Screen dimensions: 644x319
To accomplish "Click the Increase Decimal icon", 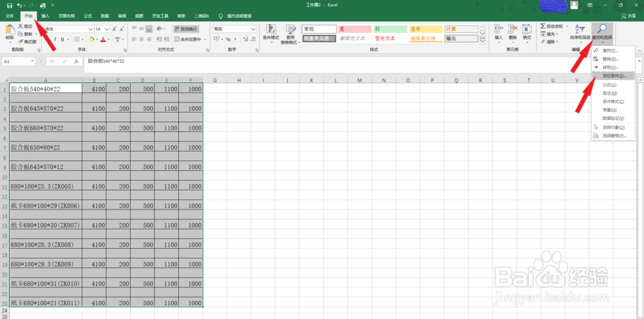I will (244, 39).
